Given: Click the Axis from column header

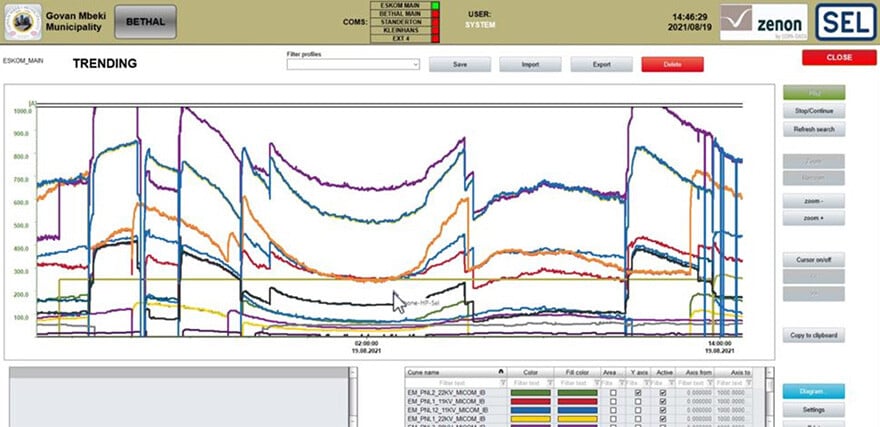Looking at the screenshot, I should [x=695, y=372].
